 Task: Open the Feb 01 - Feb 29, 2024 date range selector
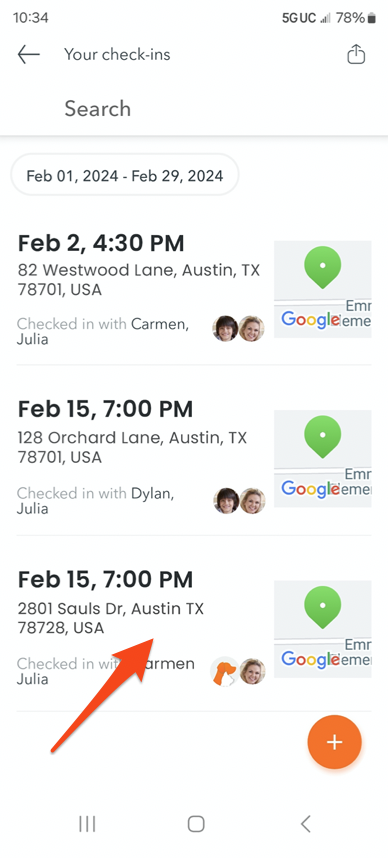125,176
